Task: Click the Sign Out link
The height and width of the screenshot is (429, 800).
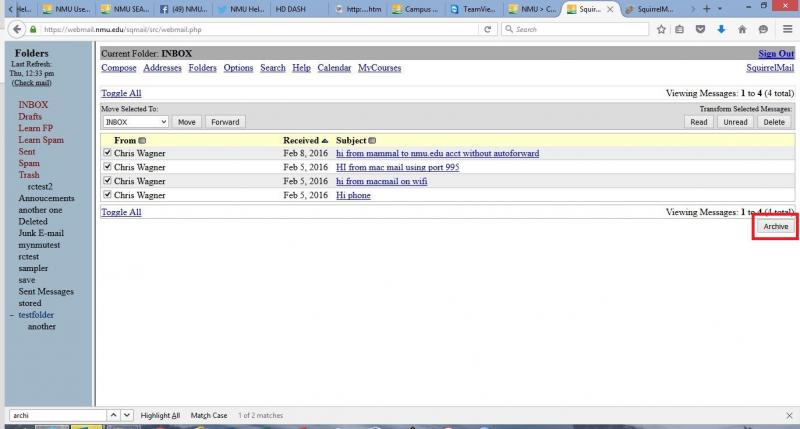Action: 776,54
